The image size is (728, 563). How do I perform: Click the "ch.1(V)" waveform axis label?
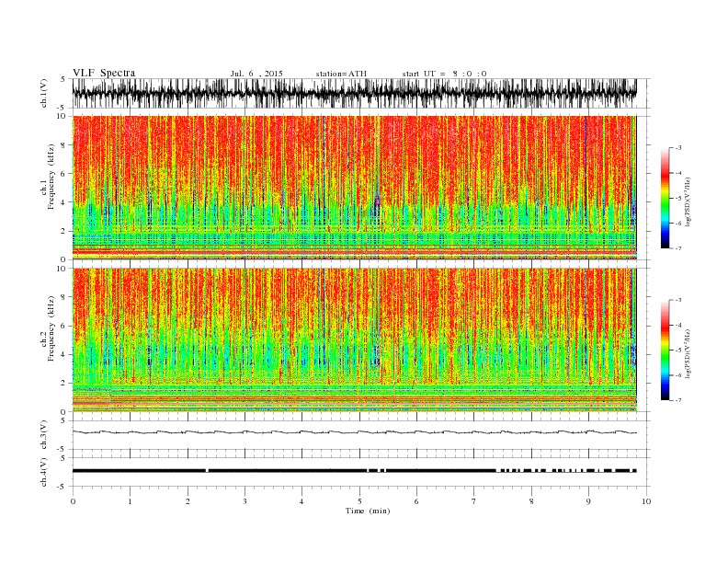point(44,93)
